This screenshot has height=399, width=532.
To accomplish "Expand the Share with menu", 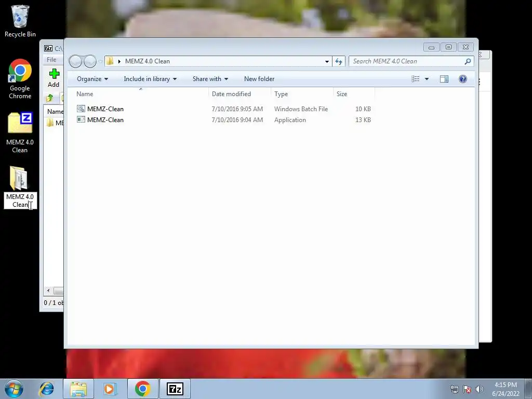I will 210,79.
